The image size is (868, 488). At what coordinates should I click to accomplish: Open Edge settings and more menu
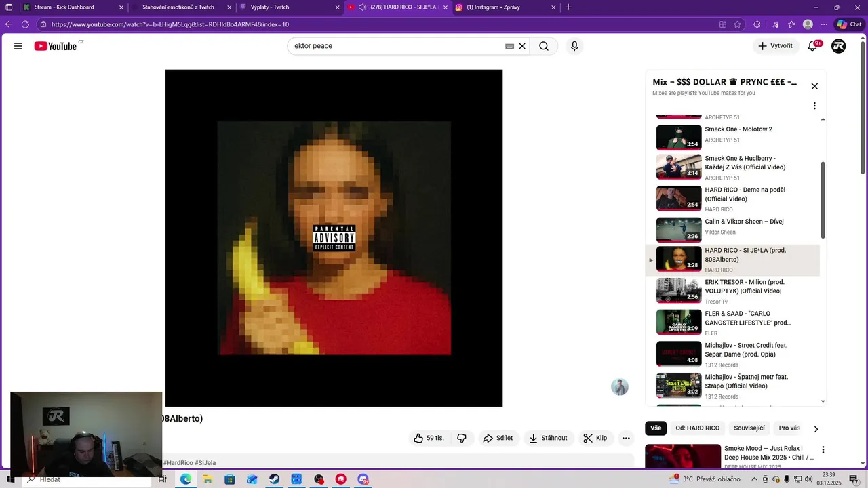[x=823, y=24]
